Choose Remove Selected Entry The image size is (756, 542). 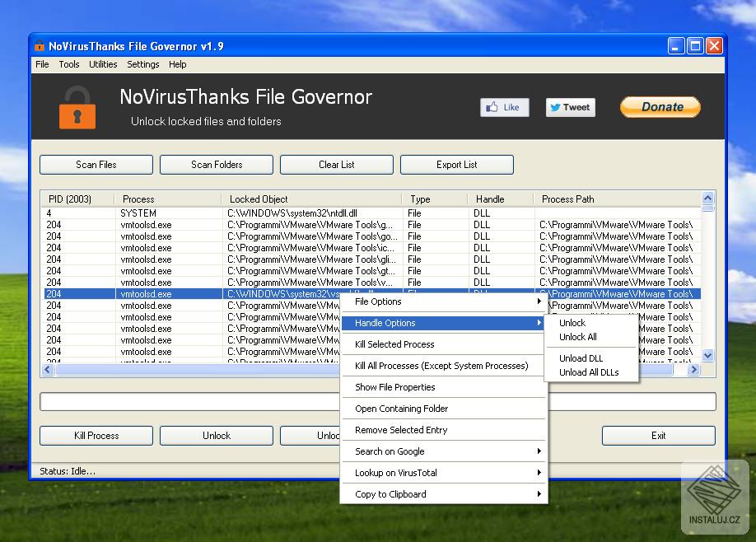point(444,430)
